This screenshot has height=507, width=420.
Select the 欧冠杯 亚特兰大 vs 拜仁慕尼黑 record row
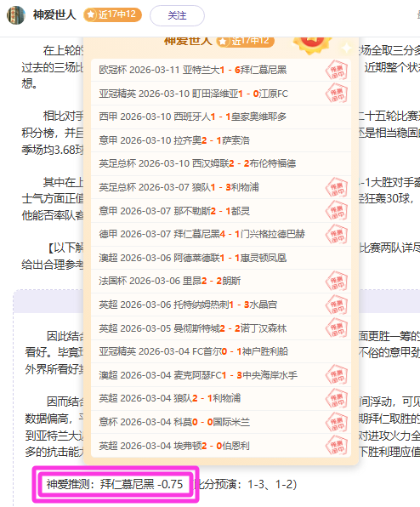click(221, 70)
